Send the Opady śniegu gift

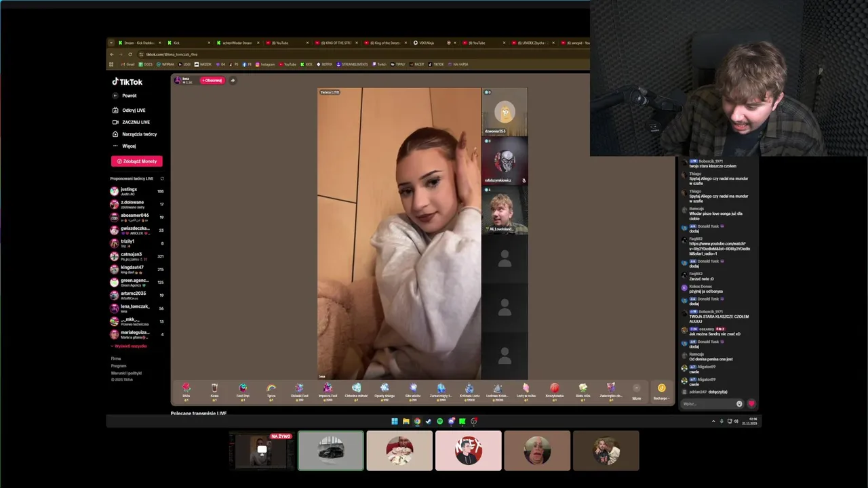pyautogui.click(x=384, y=391)
